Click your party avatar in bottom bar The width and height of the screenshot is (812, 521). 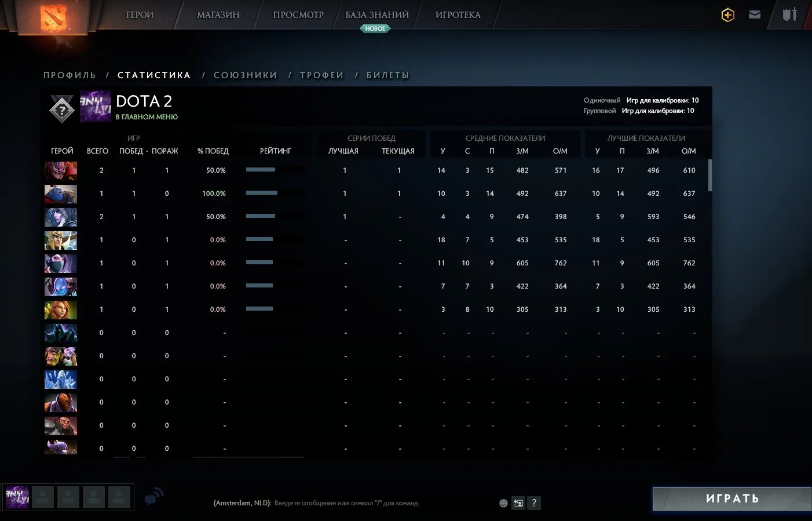click(17, 497)
